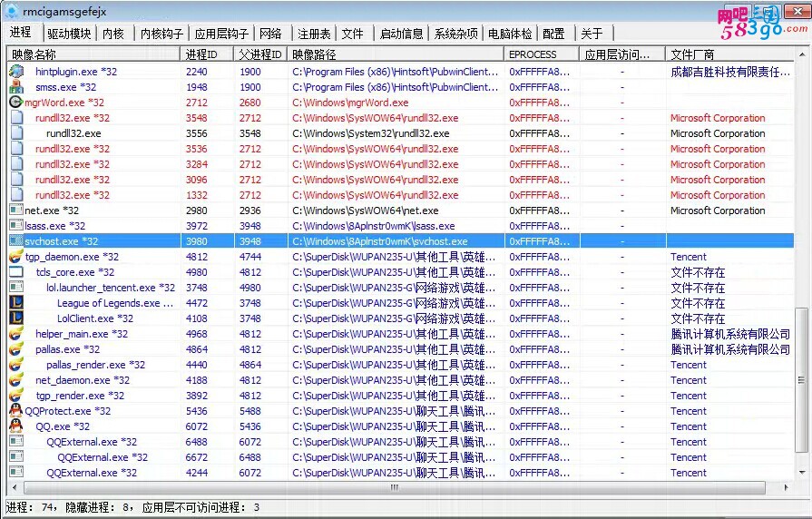Click the PID 4472 cell
The image size is (812, 519).
point(197,303)
